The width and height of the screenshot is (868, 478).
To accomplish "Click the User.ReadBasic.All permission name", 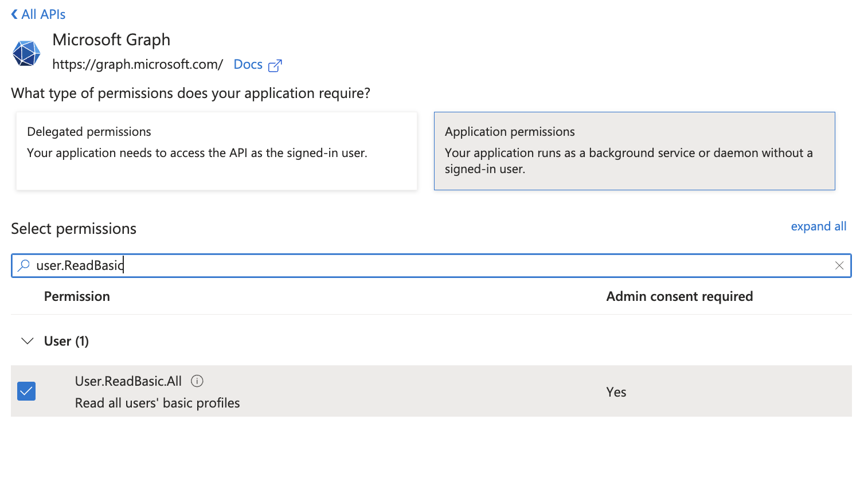I will point(128,381).
